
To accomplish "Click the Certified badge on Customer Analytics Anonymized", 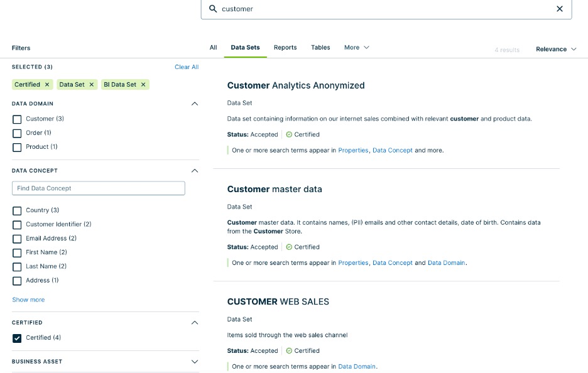I will pyautogui.click(x=303, y=134).
